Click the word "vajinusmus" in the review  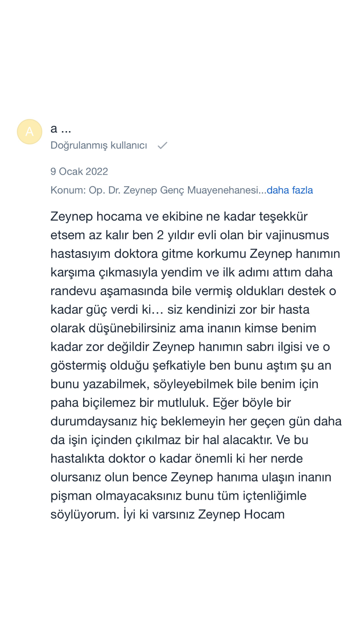(x=297, y=235)
